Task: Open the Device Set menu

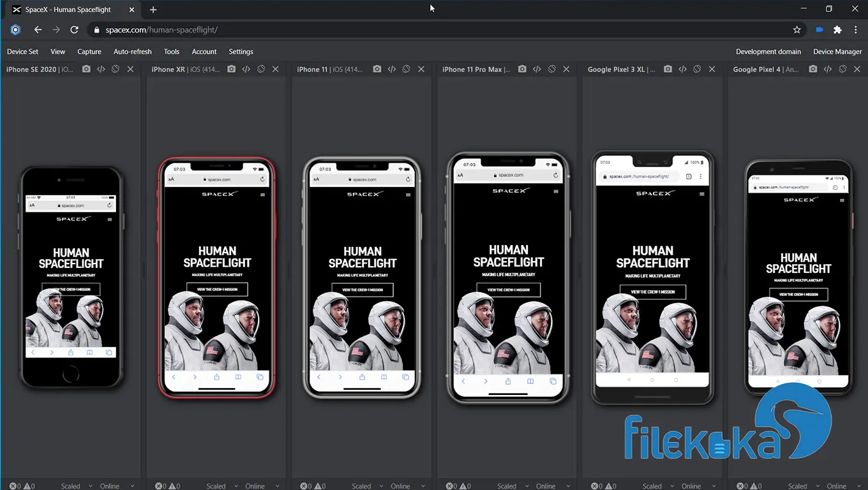Action: [x=22, y=52]
